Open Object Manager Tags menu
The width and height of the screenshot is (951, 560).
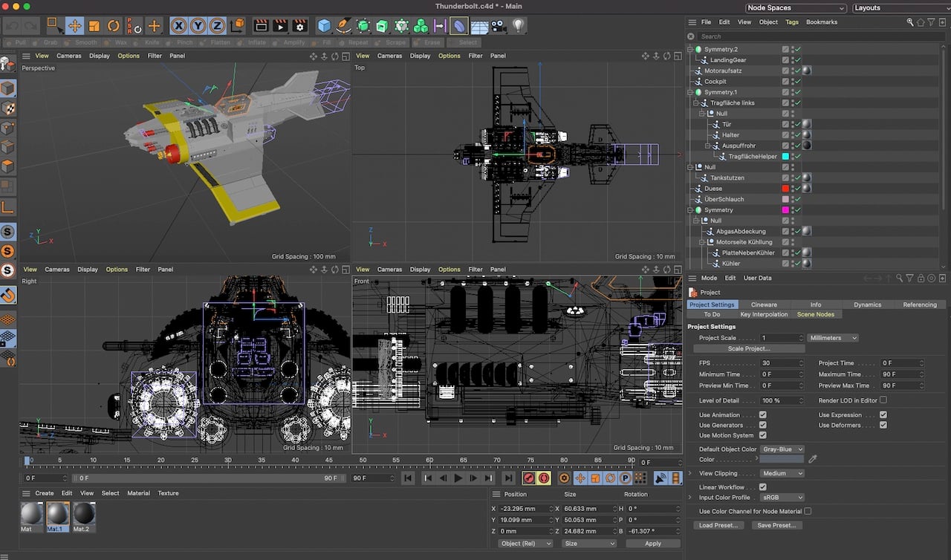coord(792,22)
